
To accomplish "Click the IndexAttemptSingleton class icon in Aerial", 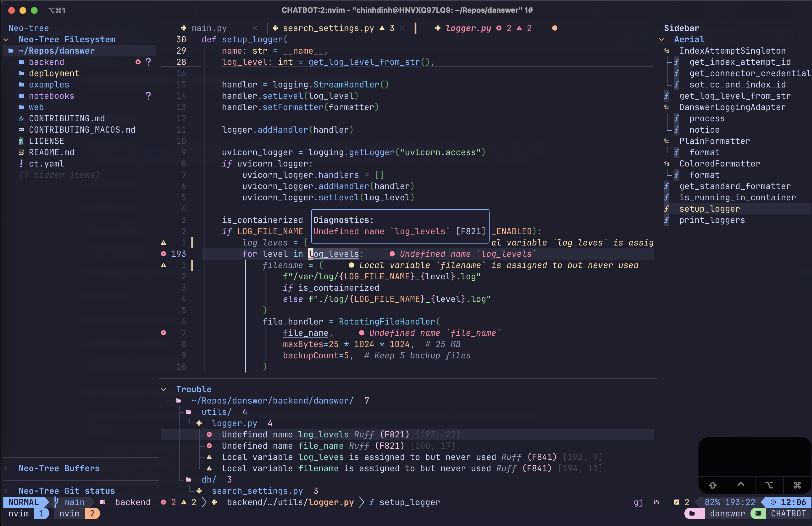I will click(x=667, y=51).
